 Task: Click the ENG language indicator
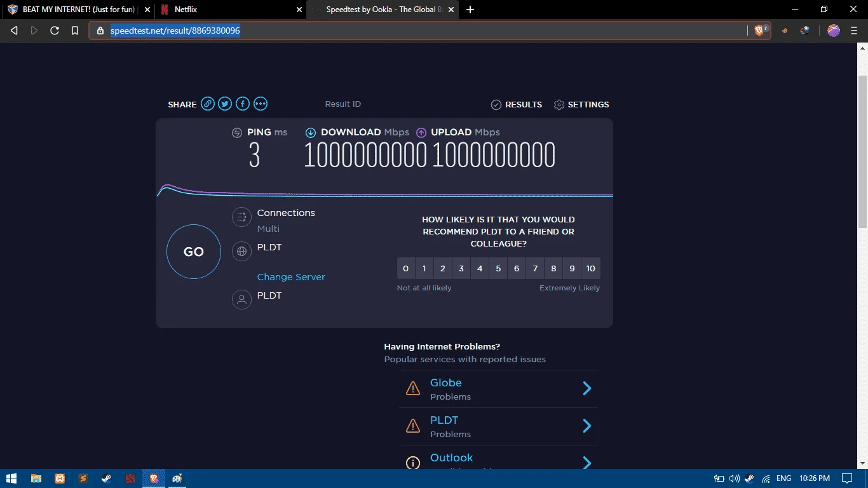click(x=784, y=478)
